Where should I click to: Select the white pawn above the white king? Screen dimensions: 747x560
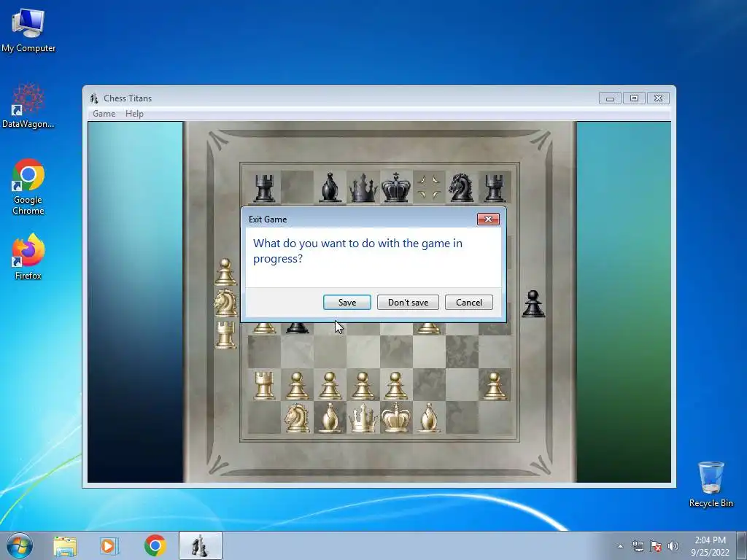click(395, 386)
